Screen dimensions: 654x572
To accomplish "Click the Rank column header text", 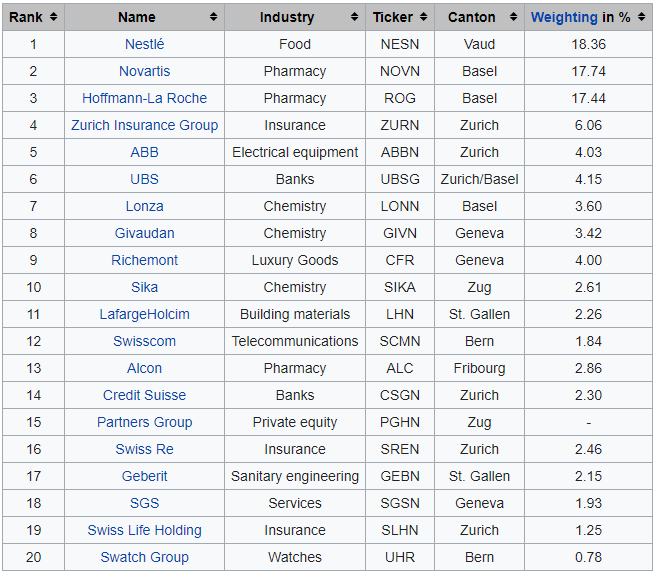I will pos(26,18).
